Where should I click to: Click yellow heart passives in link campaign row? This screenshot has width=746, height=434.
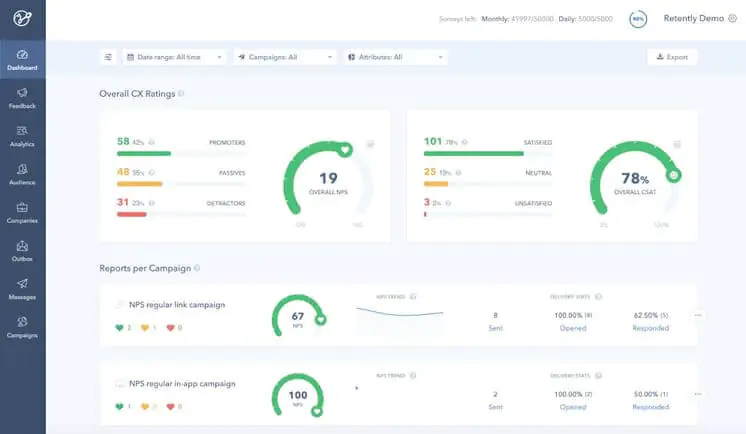pos(145,327)
